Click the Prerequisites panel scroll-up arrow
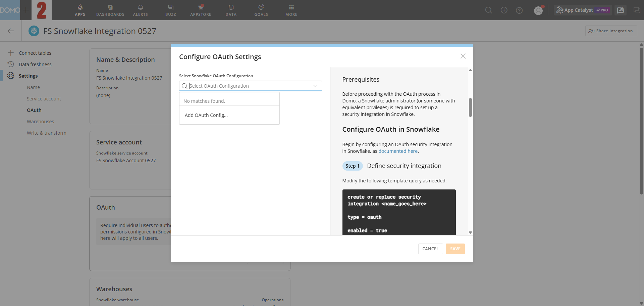The image size is (644, 306). [470, 70]
